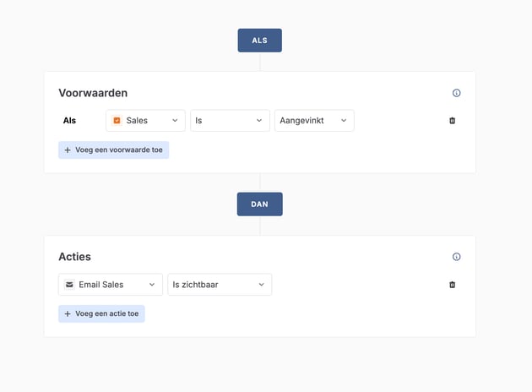Open the Email Sales target dropdown
This screenshot has width=532, height=392.
(111, 285)
